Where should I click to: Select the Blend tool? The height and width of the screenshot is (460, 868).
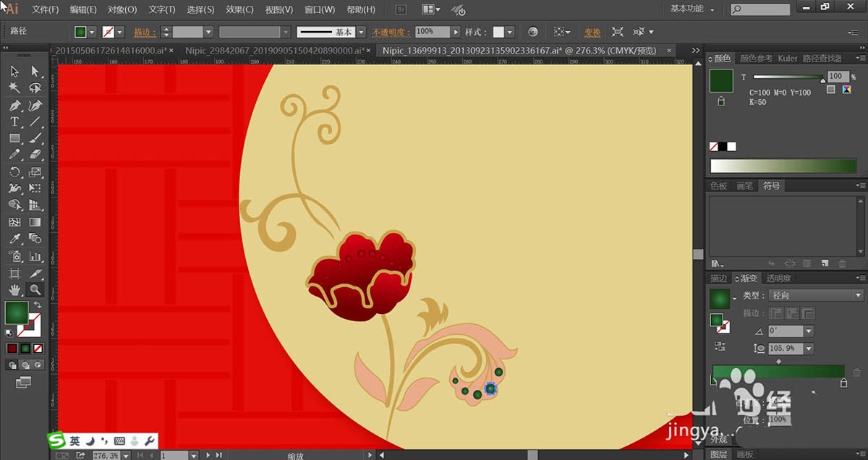pyautogui.click(x=35, y=239)
